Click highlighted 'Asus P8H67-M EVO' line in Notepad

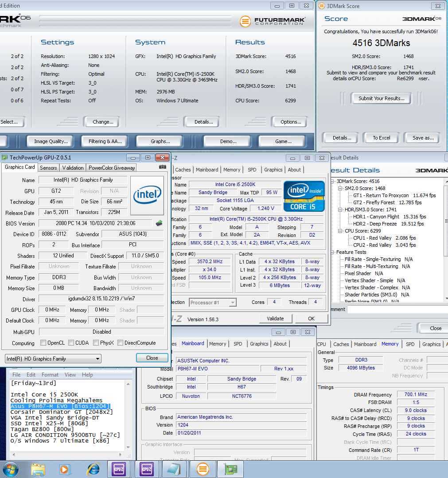[x=60, y=406]
